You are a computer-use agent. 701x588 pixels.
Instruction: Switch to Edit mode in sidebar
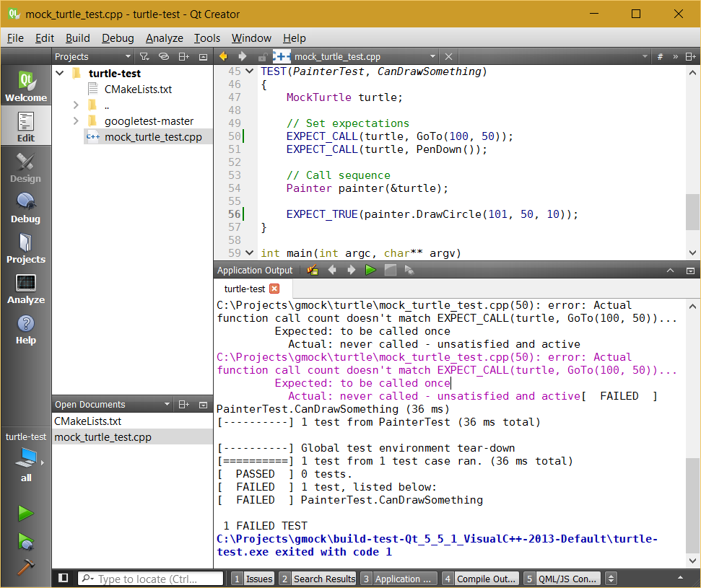pos(26,126)
